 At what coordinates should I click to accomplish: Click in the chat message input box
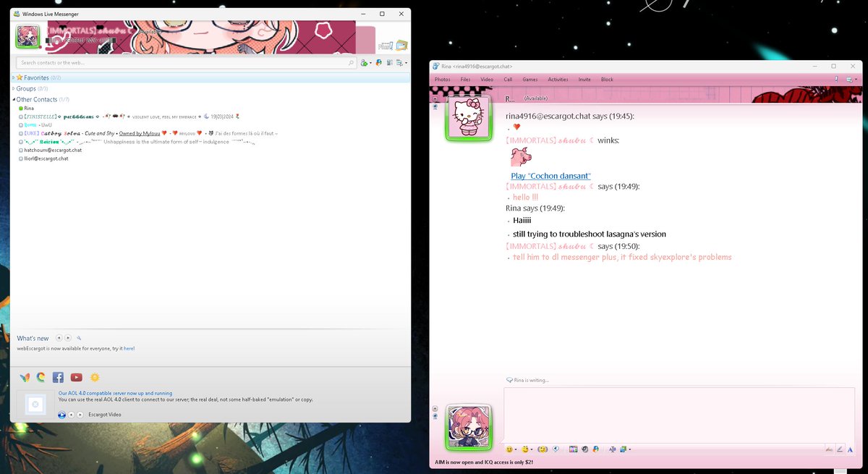pos(679,415)
